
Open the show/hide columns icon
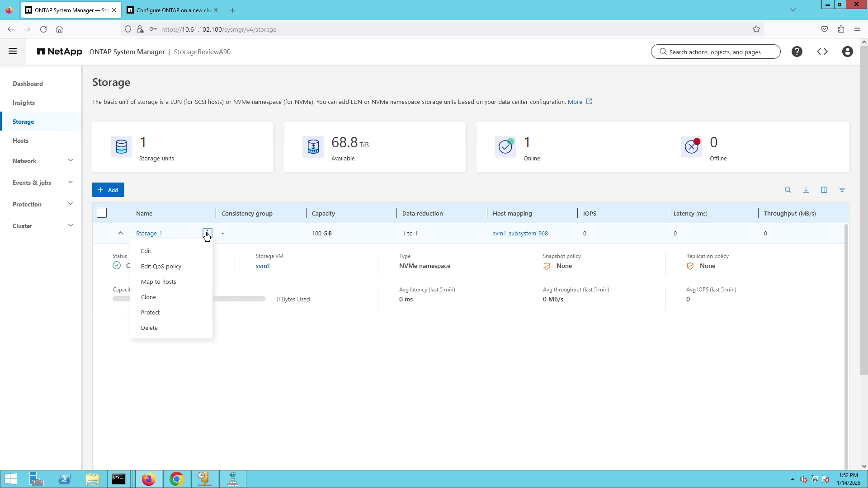tap(824, 190)
